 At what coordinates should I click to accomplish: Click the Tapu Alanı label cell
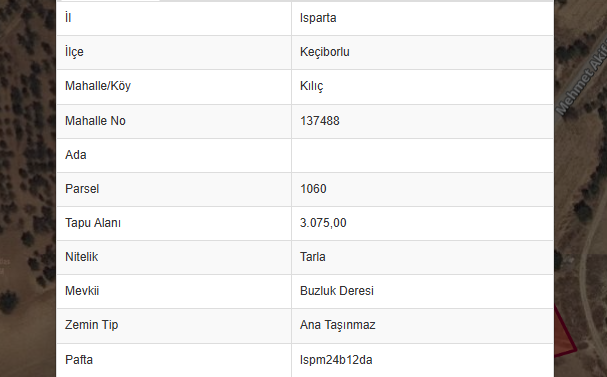click(x=174, y=223)
